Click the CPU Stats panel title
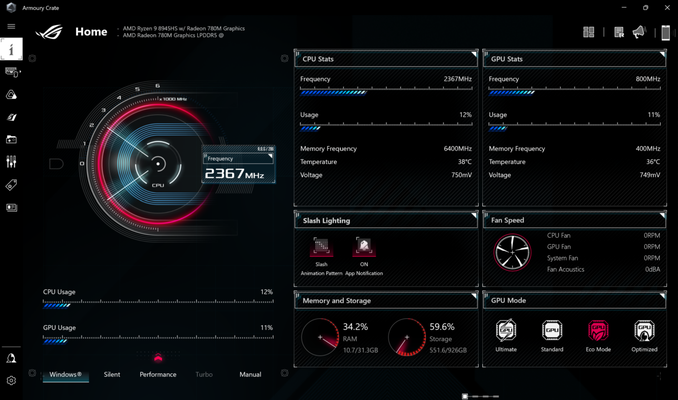 [x=318, y=59]
